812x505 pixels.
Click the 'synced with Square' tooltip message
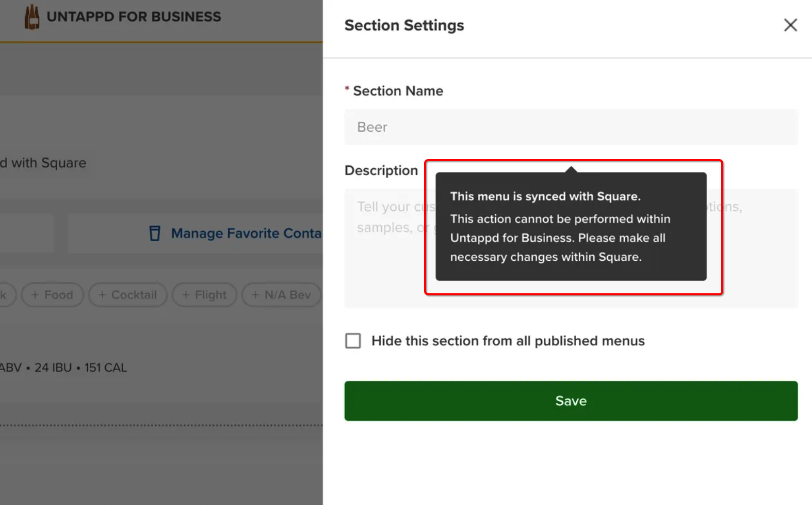coord(571,227)
